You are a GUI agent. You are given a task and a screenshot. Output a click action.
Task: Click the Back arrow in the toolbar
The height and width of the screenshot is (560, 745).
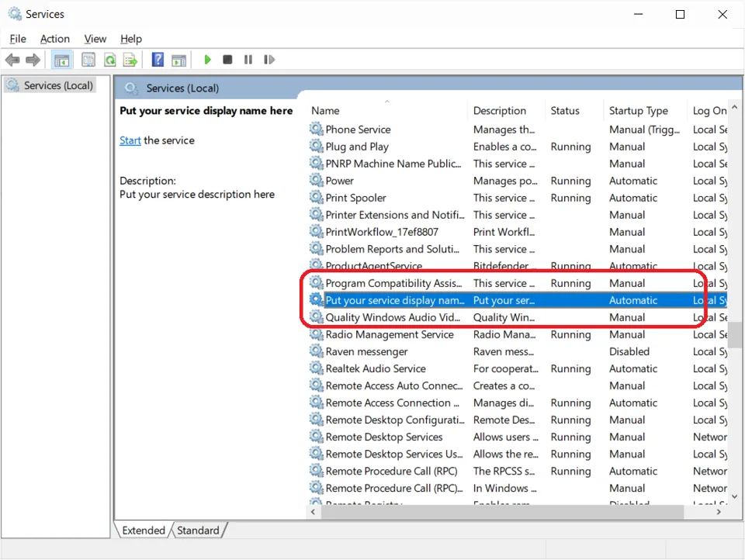click(x=12, y=60)
